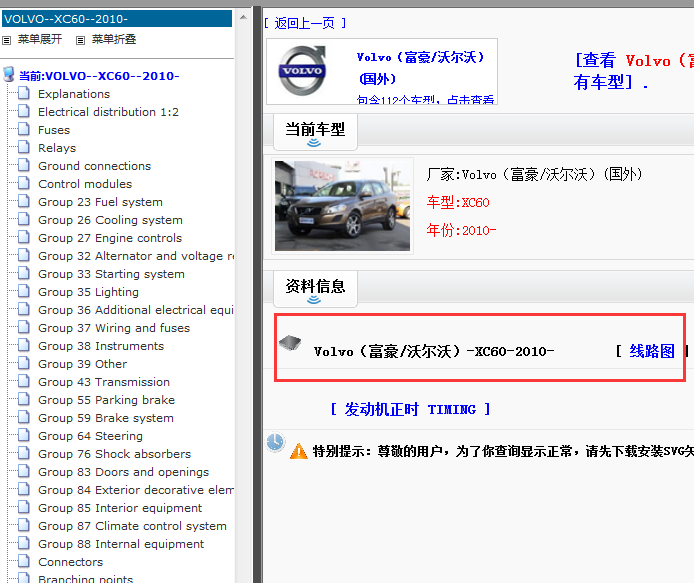This screenshot has height=583, width=694.
Task: Open Group 76 Shock absorbers
Action: click(x=114, y=454)
